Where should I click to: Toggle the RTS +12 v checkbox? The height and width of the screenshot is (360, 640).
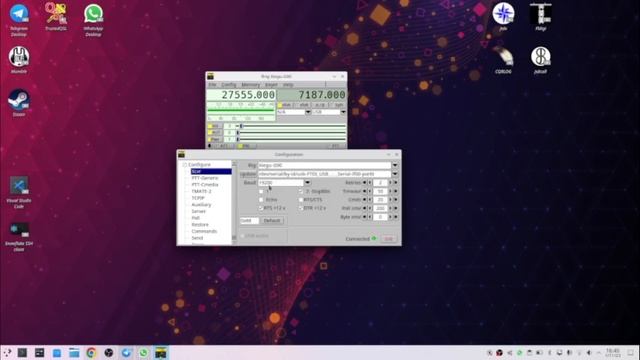[261, 208]
